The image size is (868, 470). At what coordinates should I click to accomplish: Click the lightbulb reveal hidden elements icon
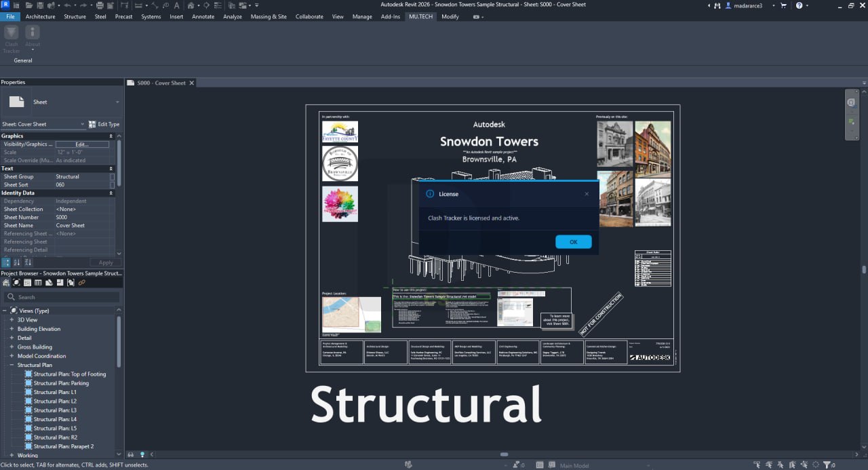click(x=142, y=454)
